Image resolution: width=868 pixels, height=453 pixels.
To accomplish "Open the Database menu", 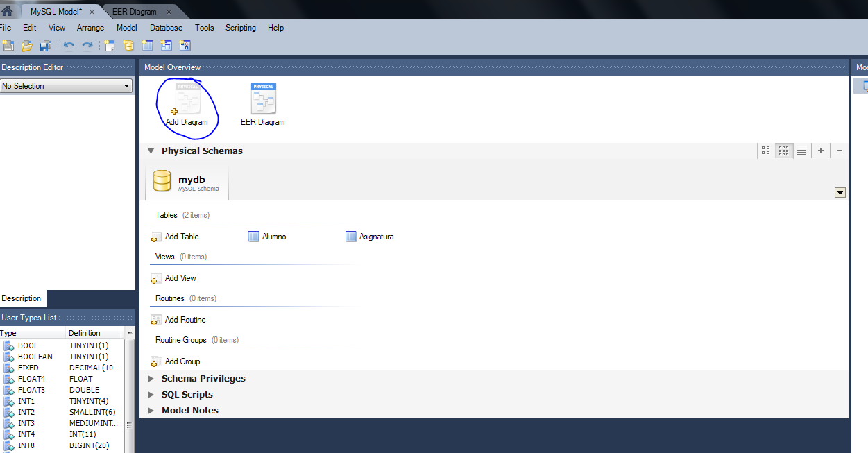I will (x=166, y=28).
